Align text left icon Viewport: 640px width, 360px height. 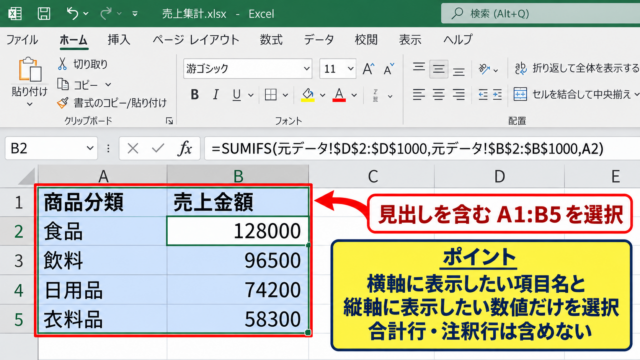(x=418, y=95)
